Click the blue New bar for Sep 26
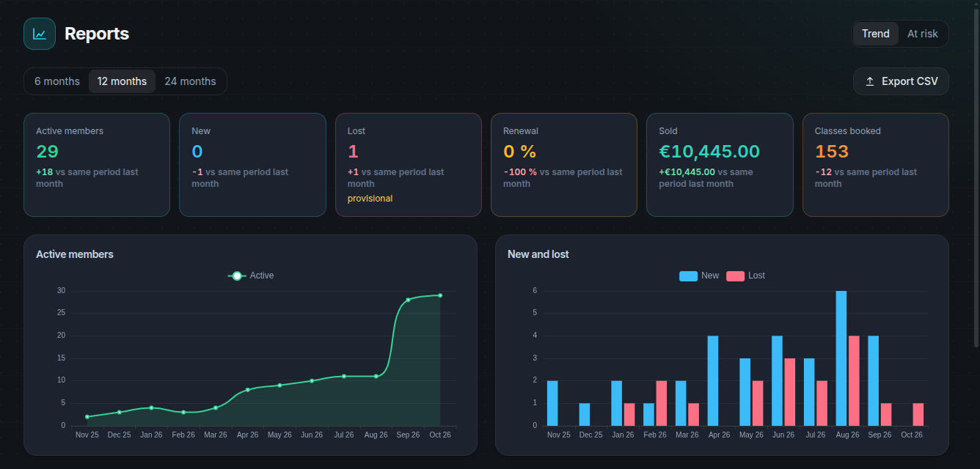This screenshot has width=980, height=469. tap(874, 381)
